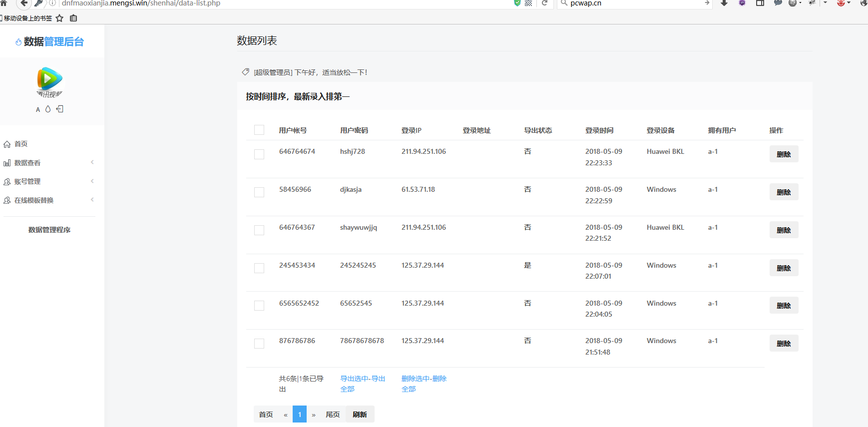Click the go arrow in search box
Viewport: 868px width, 427px height.
coord(707,3)
